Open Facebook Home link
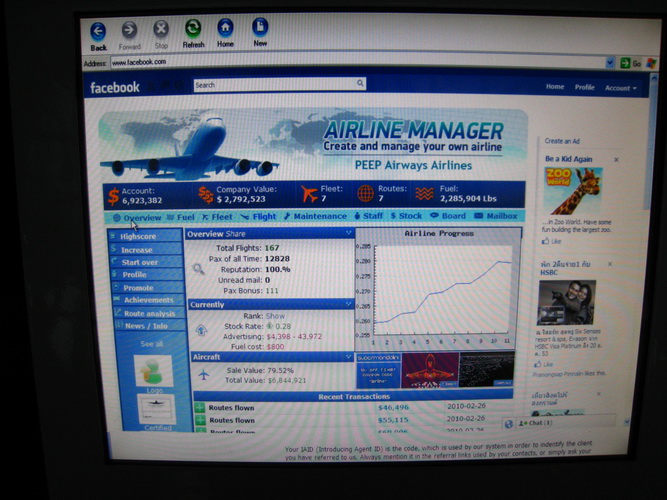The width and height of the screenshot is (667, 500). 555,87
